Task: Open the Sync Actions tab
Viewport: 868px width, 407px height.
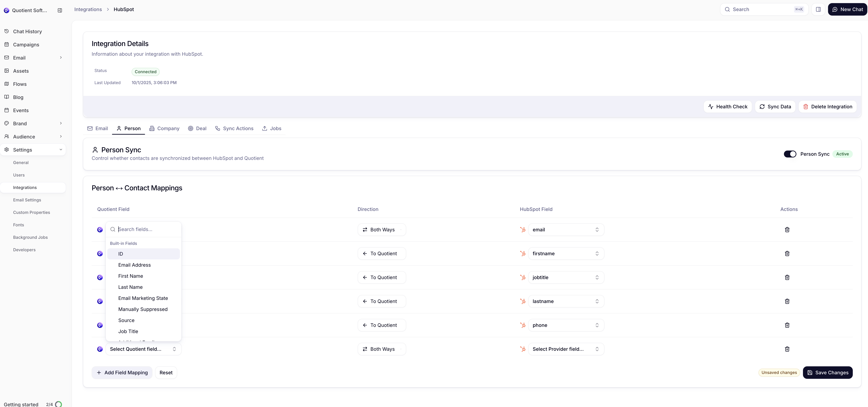Action: (234, 128)
